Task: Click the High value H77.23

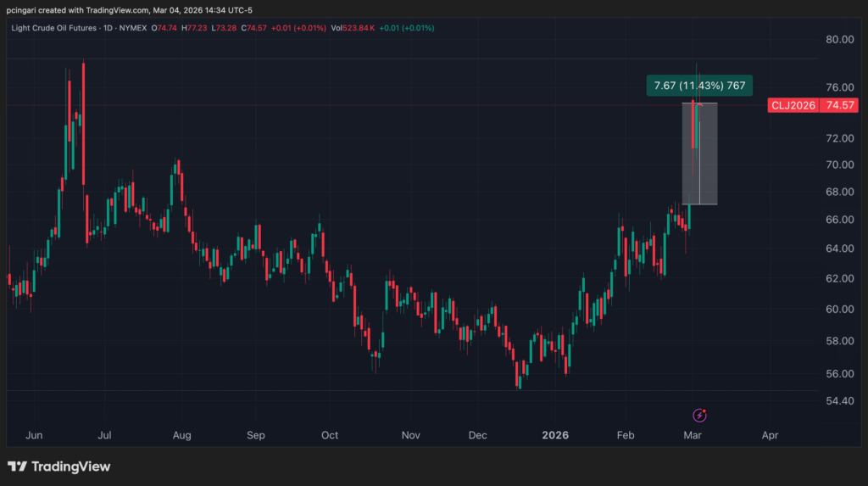Action: tap(194, 28)
